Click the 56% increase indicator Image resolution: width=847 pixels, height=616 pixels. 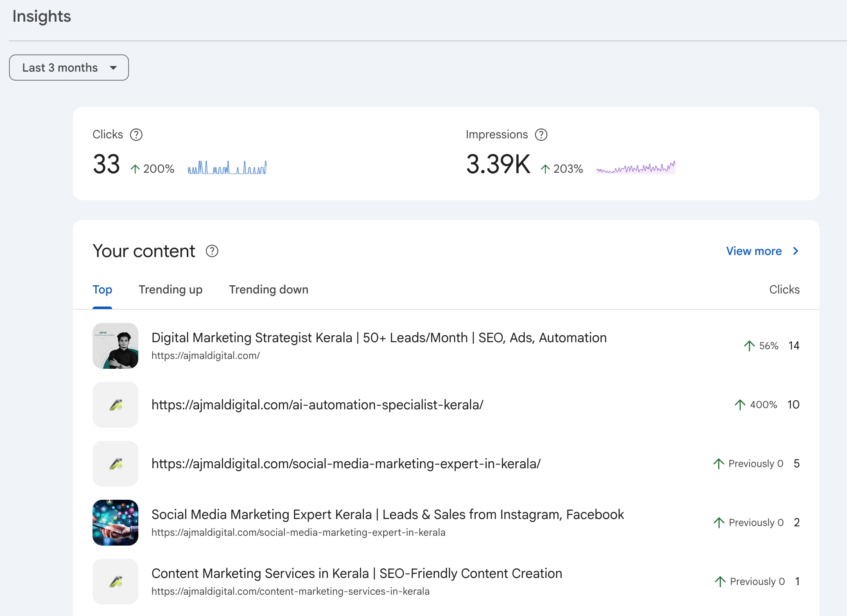coord(761,346)
